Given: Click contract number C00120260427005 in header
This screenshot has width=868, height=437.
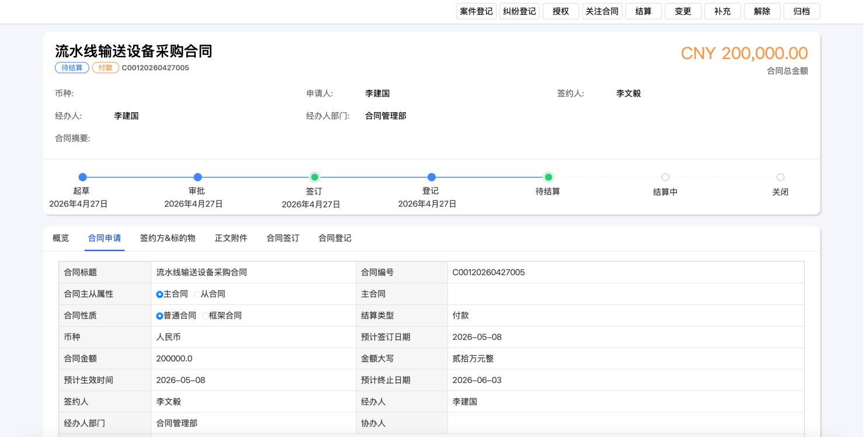Looking at the screenshot, I should point(155,68).
